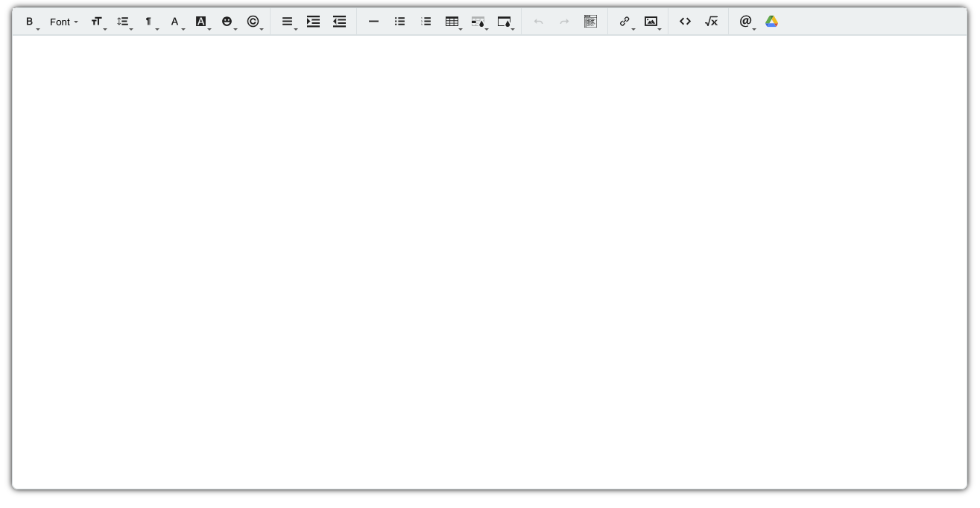Open the insert link menu

(626, 22)
